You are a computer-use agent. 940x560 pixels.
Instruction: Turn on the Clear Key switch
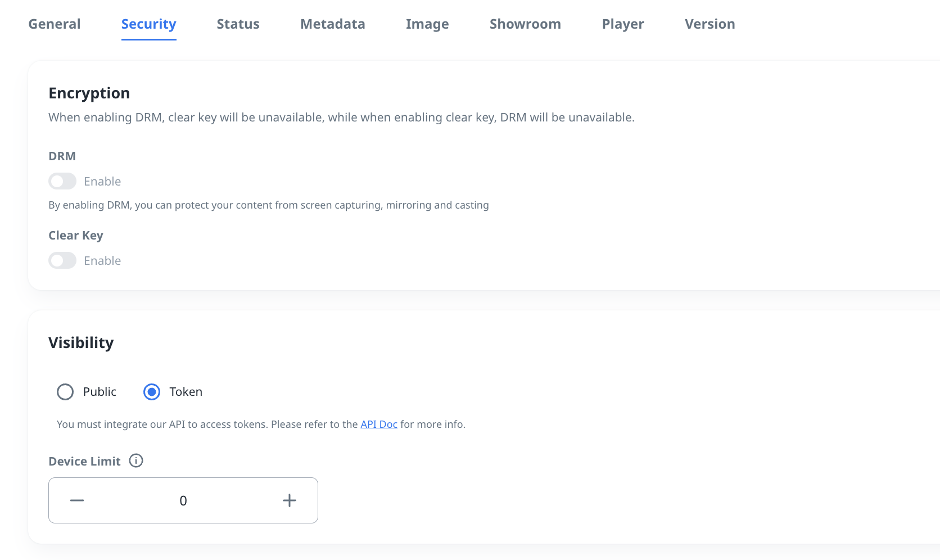tap(62, 261)
